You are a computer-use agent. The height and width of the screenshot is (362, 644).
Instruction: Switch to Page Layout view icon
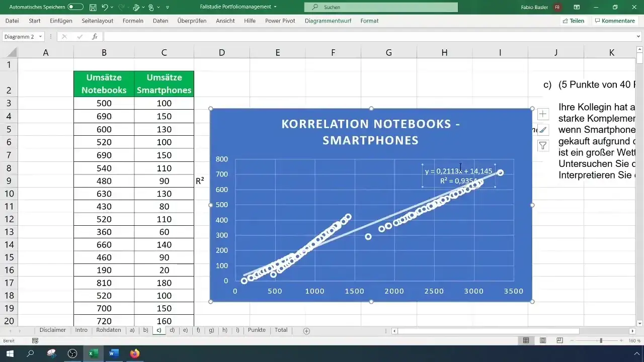(x=543, y=340)
